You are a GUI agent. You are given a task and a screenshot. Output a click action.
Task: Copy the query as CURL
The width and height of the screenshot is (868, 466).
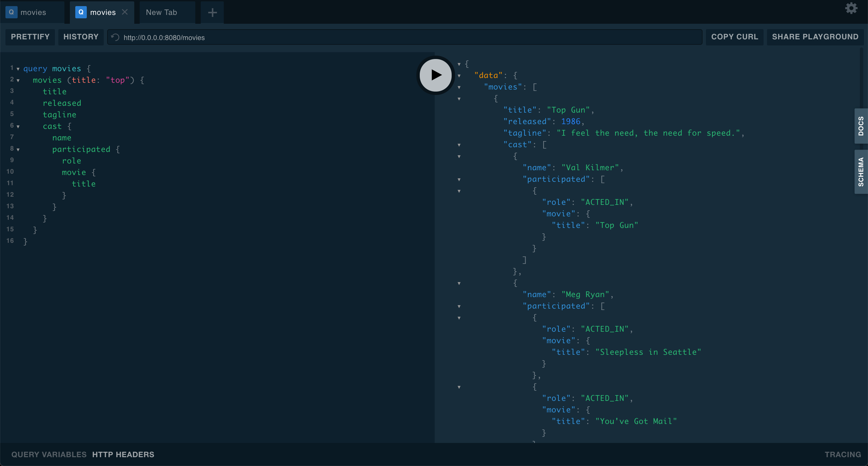coord(734,37)
